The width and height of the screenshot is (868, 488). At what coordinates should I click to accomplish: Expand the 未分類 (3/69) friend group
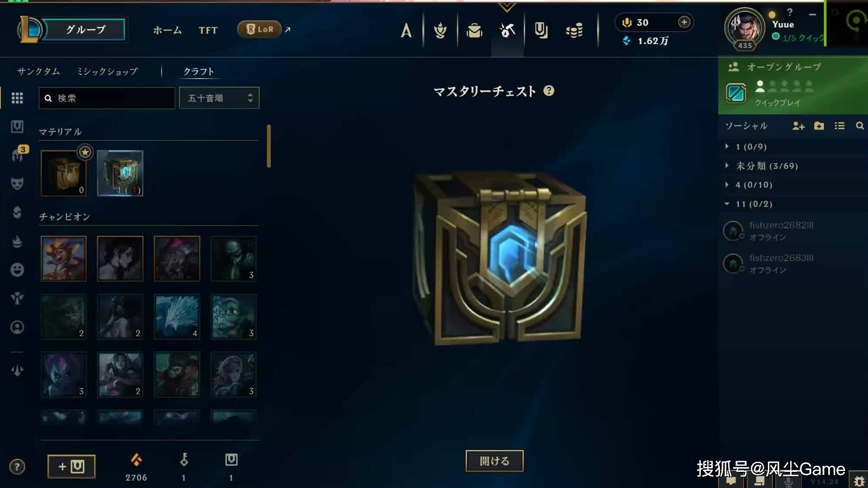[x=766, y=166]
